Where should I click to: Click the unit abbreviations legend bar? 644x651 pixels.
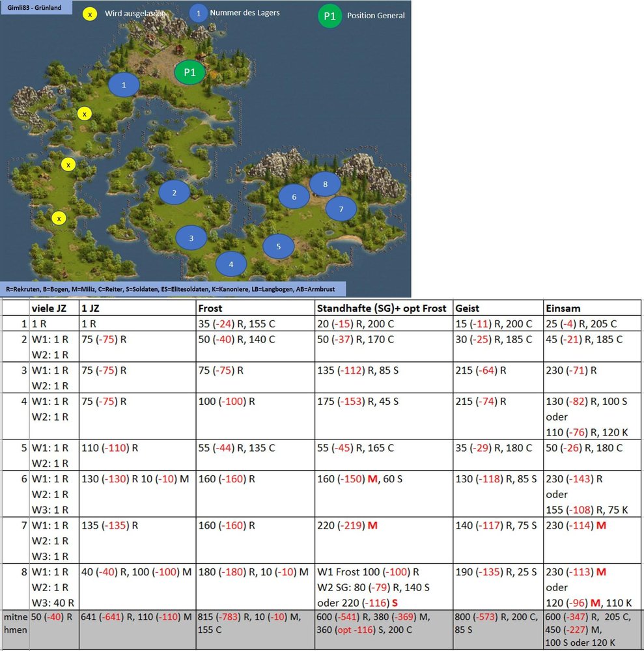pos(173,289)
